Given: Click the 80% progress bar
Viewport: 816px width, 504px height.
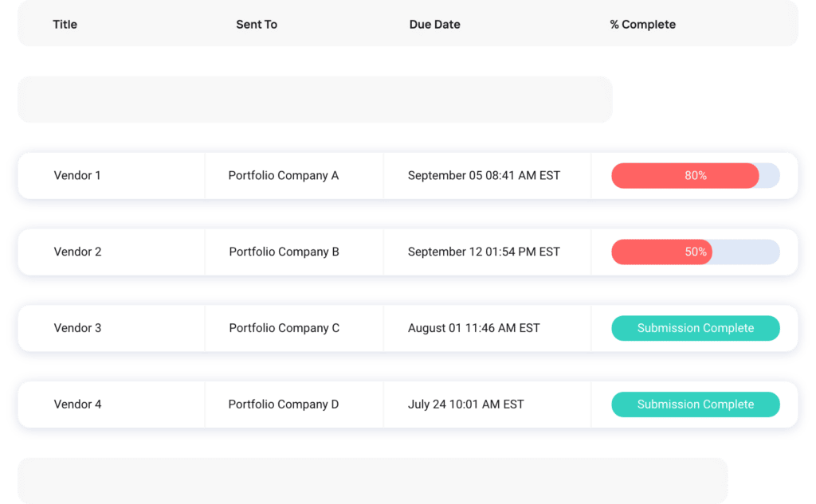Looking at the screenshot, I should [695, 176].
